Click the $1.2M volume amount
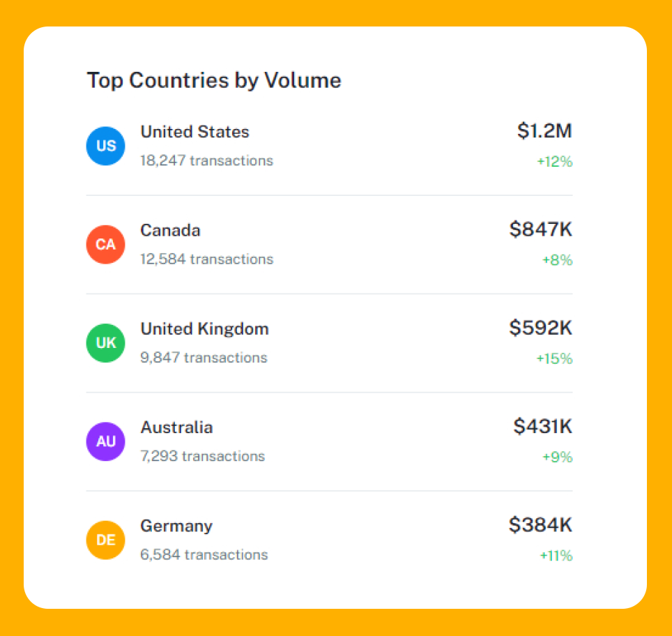The width and height of the screenshot is (672, 636). point(544,130)
